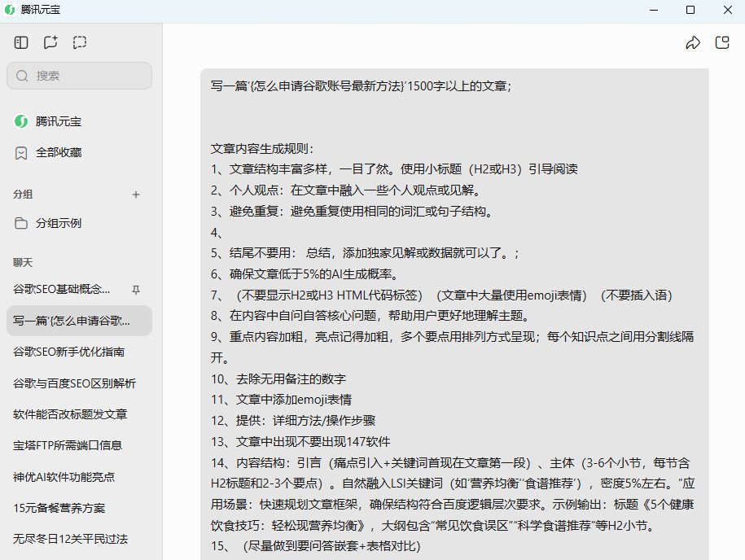The image size is (745, 560).
Task: Add a new group with the plus icon
Action: point(136,195)
